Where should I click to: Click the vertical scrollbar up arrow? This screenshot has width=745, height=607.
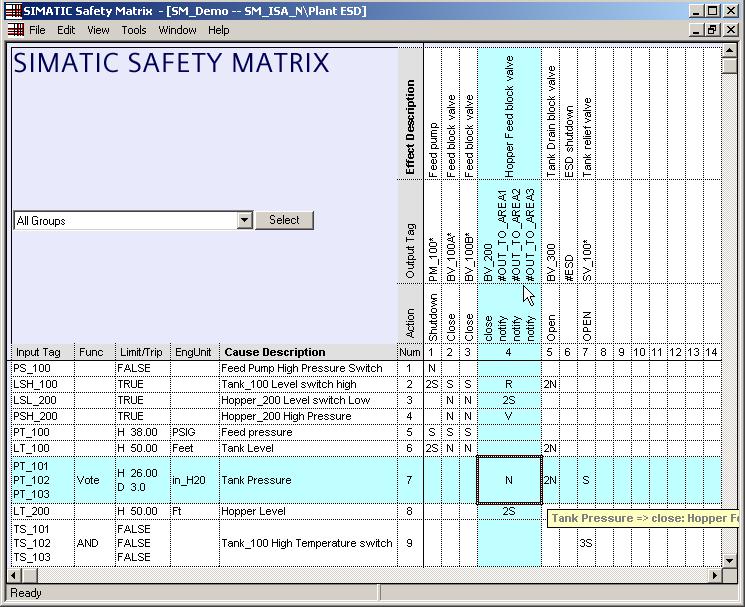(x=729, y=50)
